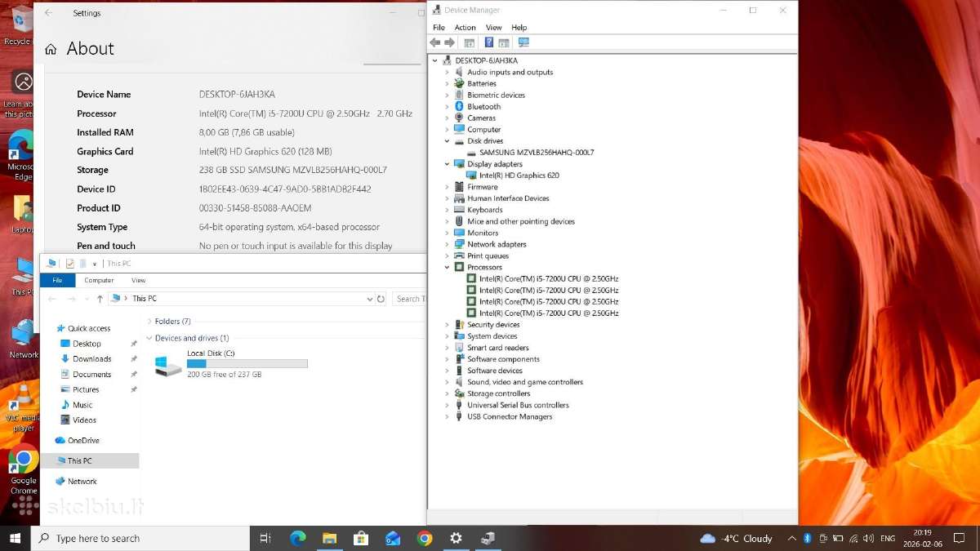Switch to the View tab in File Explorer
The height and width of the screenshot is (551, 980).
[x=139, y=280]
